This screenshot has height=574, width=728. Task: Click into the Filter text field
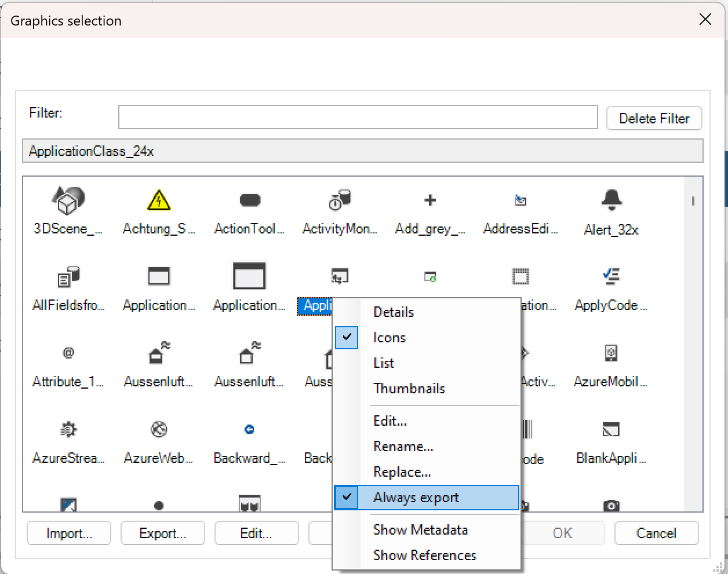358,117
